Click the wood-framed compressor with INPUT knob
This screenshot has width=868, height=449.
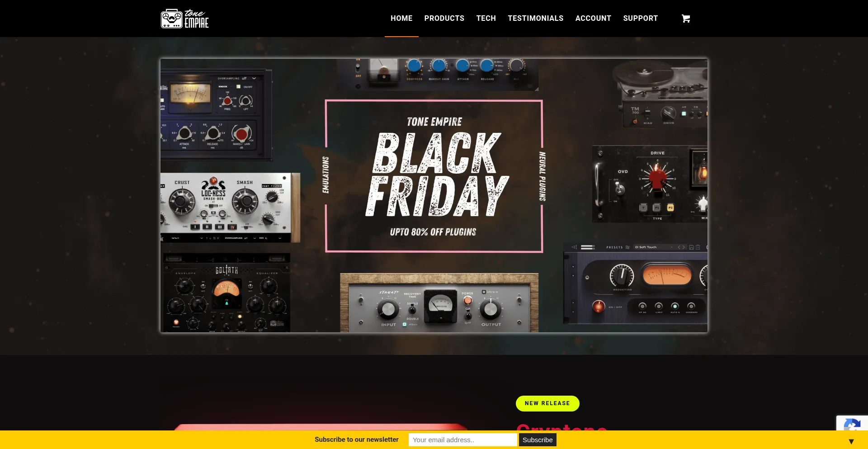439,303
